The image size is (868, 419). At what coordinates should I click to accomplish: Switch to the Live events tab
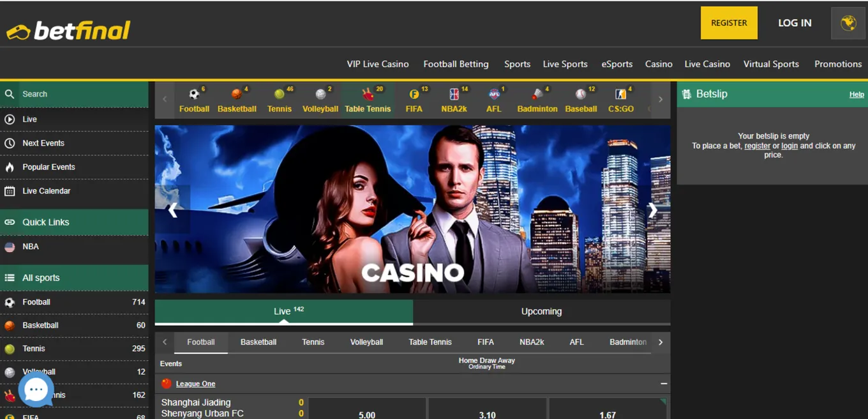pyautogui.click(x=284, y=312)
